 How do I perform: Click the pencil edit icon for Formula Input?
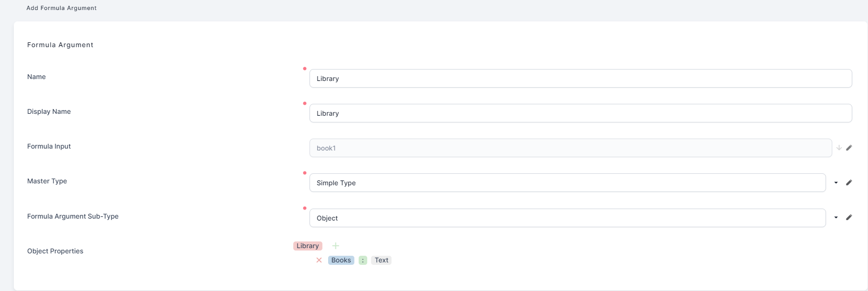coord(849,148)
